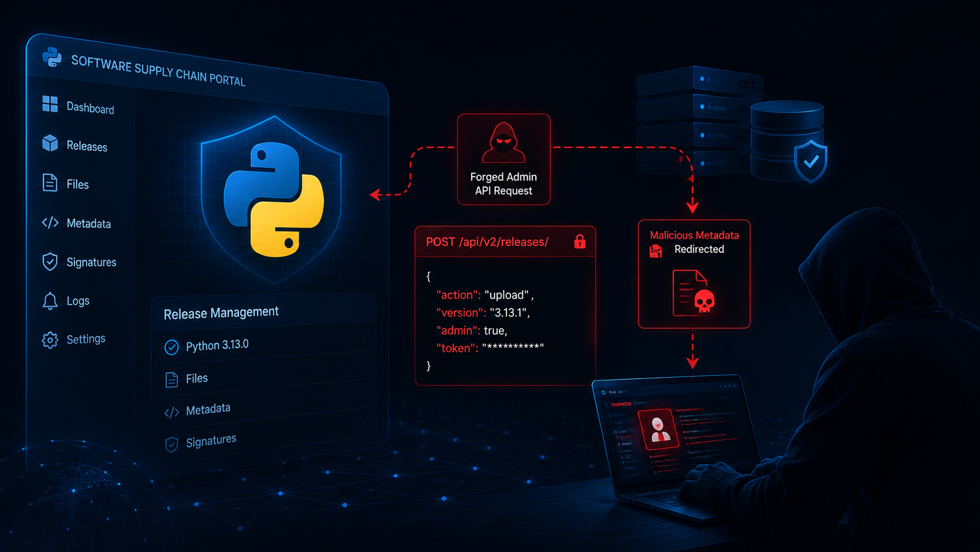Open the Settings gear icon

click(50, 340)
